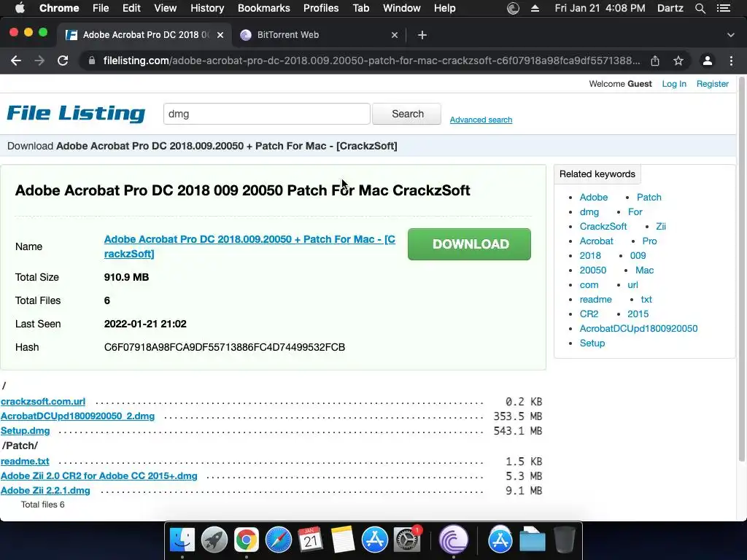Open the Downloads folder in dock
This screenshot has width=747, height=560.
pyautogui.click(x=532, y=540)
